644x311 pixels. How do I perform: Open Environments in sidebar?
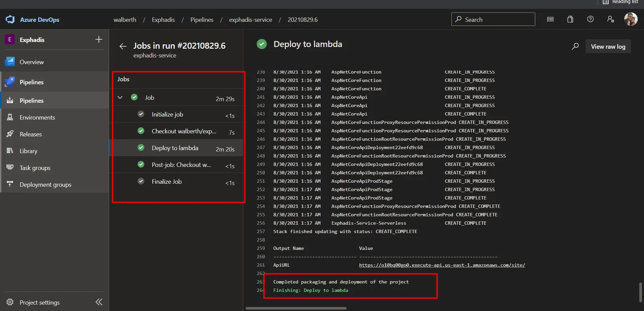(54, 117)
